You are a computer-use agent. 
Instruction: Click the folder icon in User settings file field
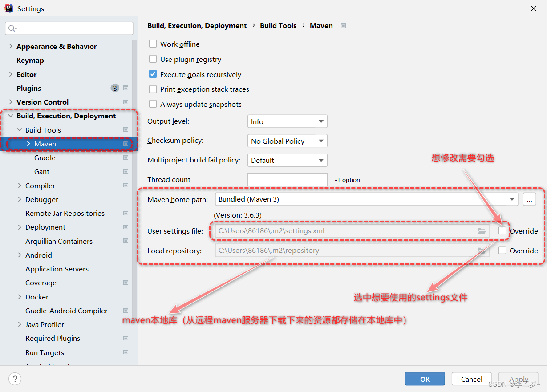[481, 231]
